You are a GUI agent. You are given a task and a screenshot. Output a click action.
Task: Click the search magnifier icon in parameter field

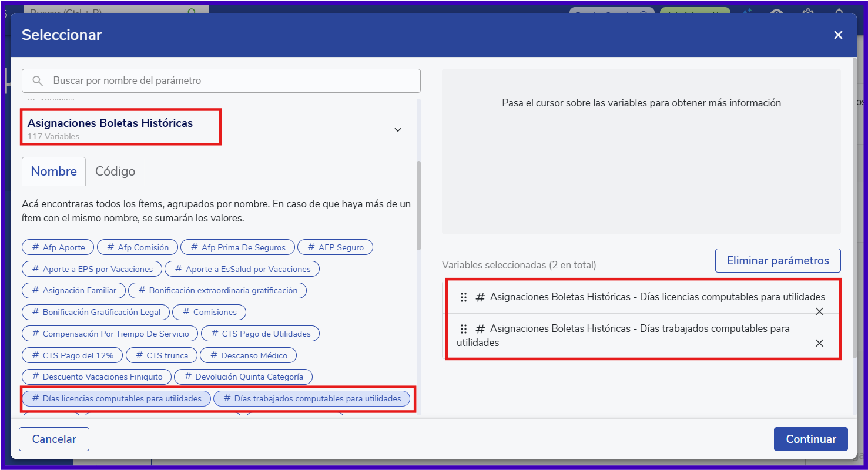coord(38,81)
